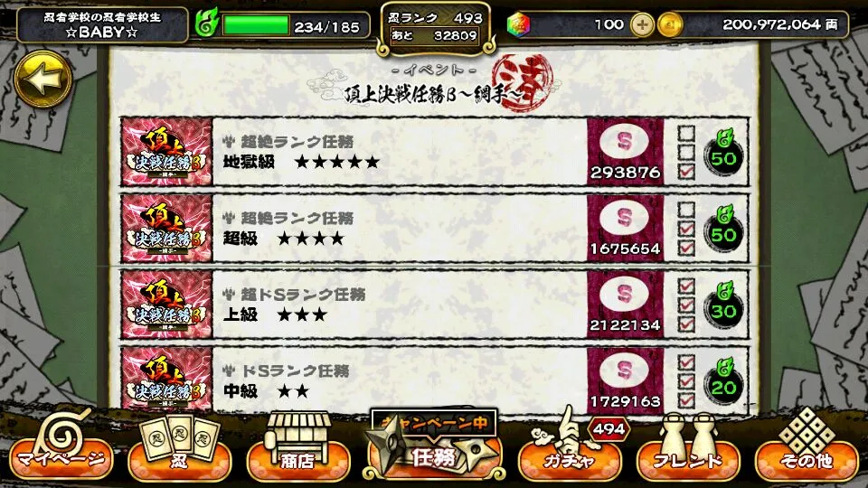The width and height of the screenshot is (868, 488).
Task: Tap the green stamina progress bar
Action: [x=256, y=25]
